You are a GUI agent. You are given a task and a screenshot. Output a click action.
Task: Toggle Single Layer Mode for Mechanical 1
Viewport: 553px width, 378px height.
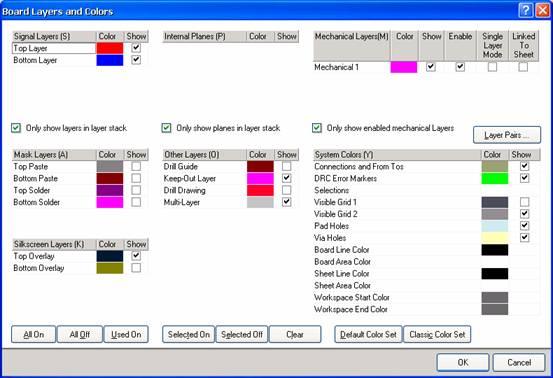492,67
